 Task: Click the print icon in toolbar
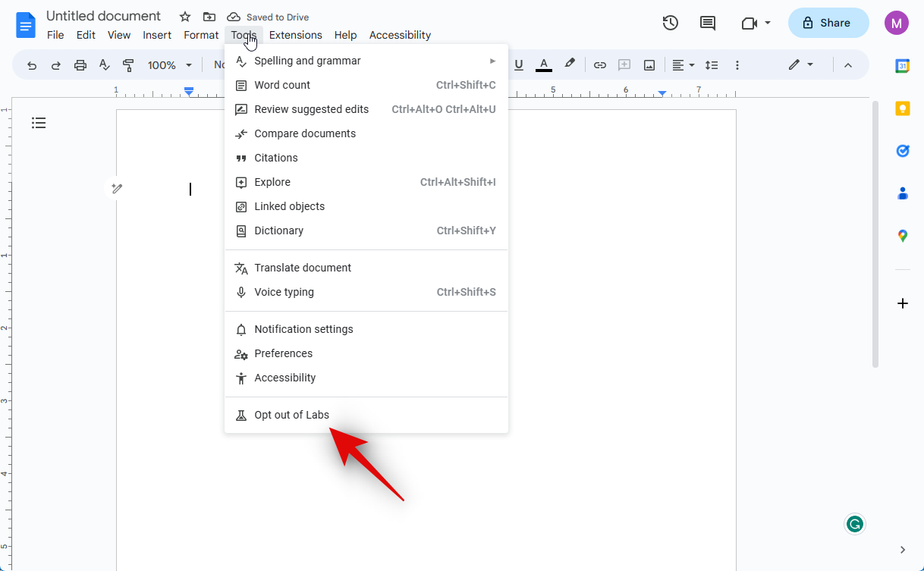pyautogui.click(x=80, y=65)
